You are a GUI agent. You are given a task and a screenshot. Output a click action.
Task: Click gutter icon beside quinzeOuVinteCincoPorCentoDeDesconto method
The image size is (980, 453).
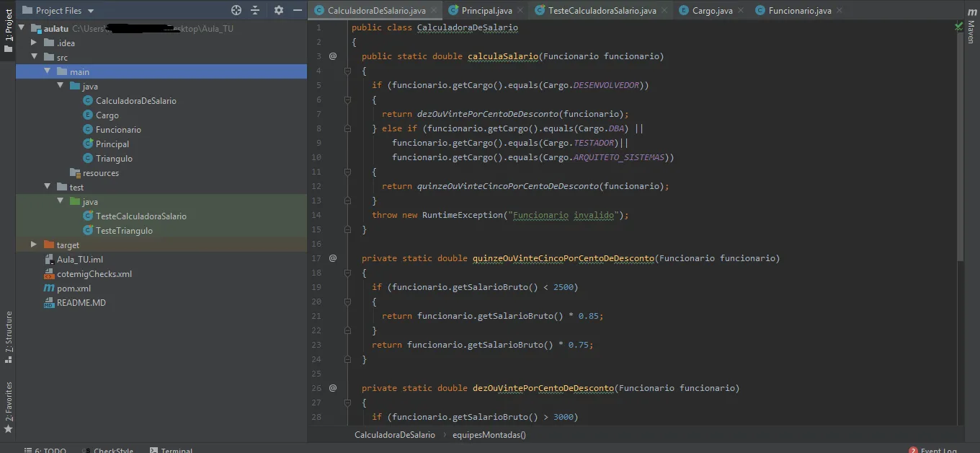333,258
